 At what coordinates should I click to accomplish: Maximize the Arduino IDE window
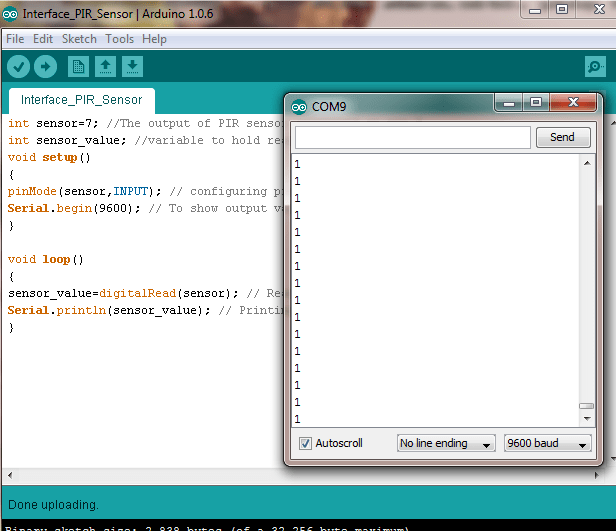coord(562,10)
